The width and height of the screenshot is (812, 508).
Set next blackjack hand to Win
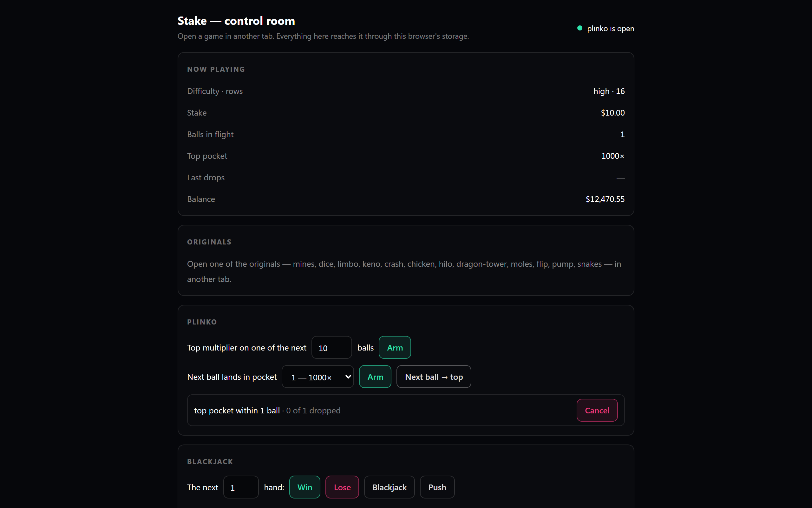305,487
